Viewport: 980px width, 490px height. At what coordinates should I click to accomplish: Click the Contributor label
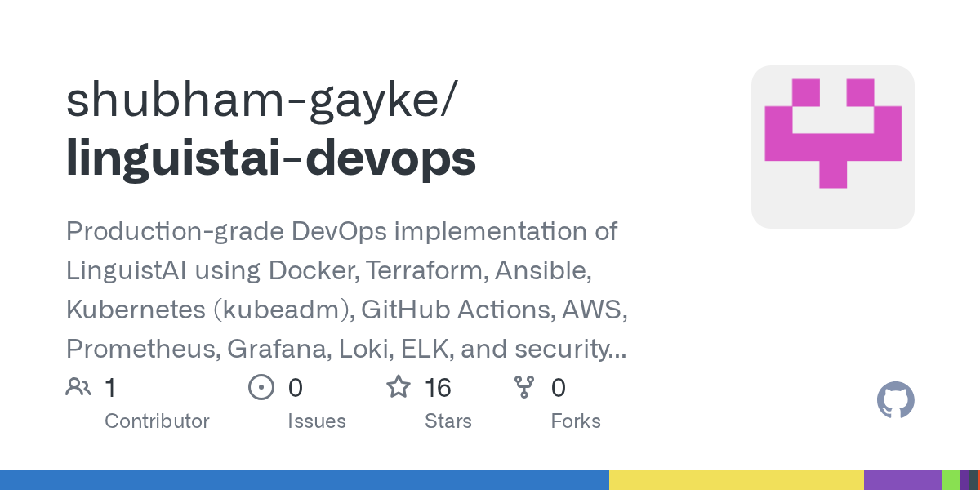(x=157, y=421)
